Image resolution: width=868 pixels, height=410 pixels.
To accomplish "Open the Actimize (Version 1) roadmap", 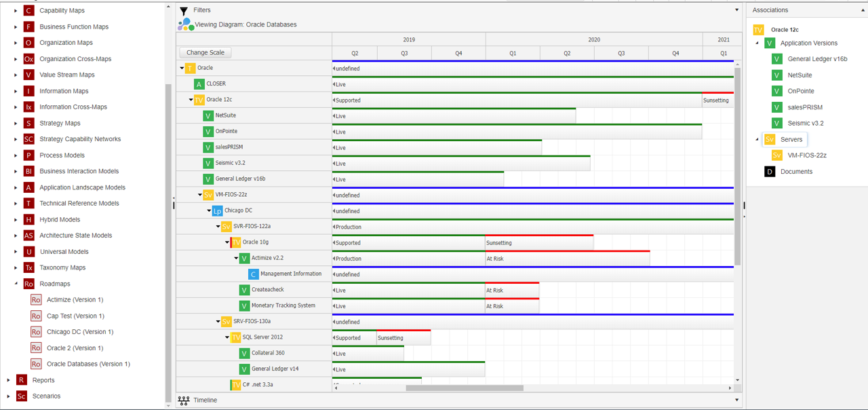I will 75,299.
